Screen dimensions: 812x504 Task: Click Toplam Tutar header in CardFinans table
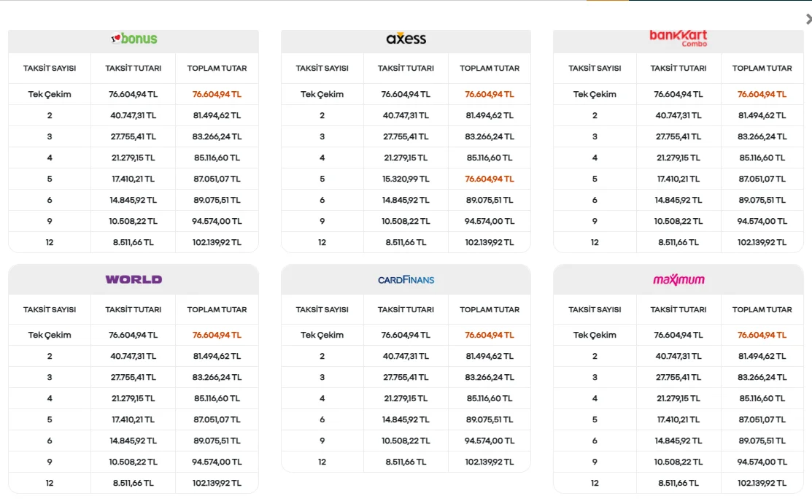click(x=490, y=309)
